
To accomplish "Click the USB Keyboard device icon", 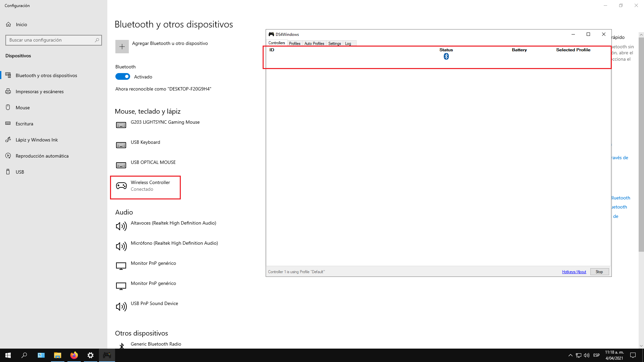I will (121, 145).
